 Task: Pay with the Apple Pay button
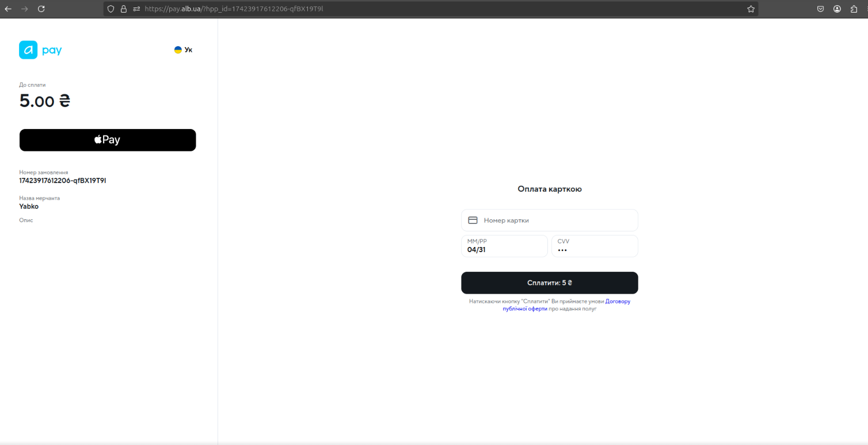108,140
